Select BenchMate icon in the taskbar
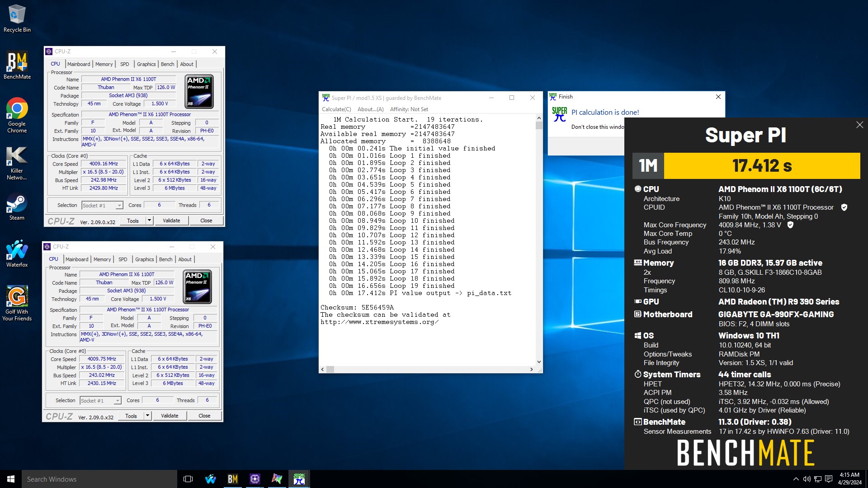 click(232, 479)
